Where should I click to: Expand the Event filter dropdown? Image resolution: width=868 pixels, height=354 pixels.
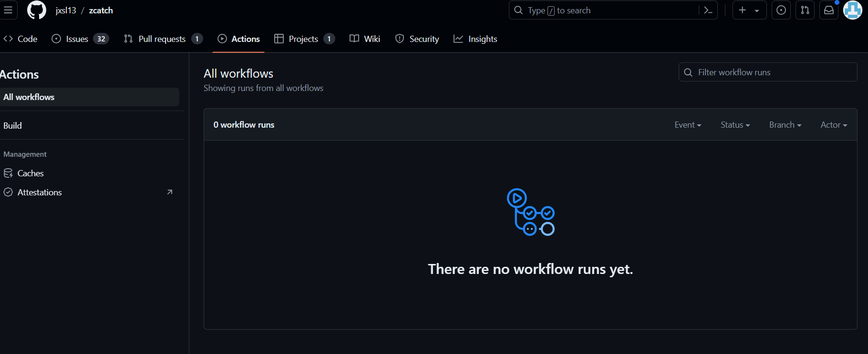coord(688,125)
